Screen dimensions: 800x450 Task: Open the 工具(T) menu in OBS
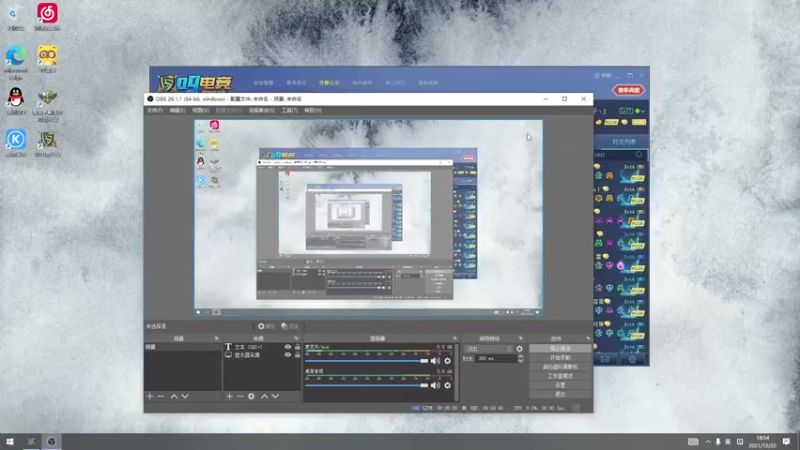click(x=290, y=110)
